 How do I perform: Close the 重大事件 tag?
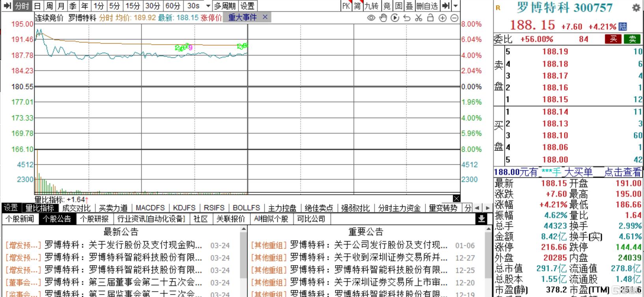click(x=265, y=17)
